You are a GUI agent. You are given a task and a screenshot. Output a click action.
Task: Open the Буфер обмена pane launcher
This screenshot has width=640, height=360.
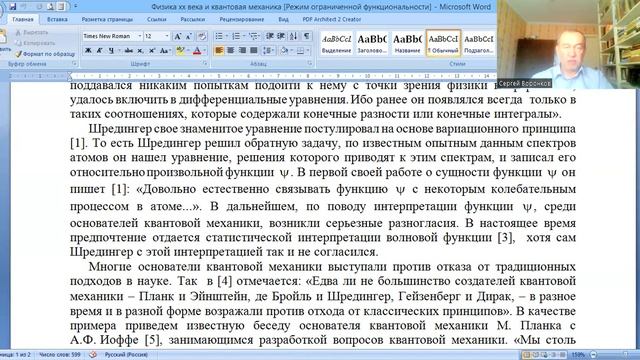click(x=74, y=64)
